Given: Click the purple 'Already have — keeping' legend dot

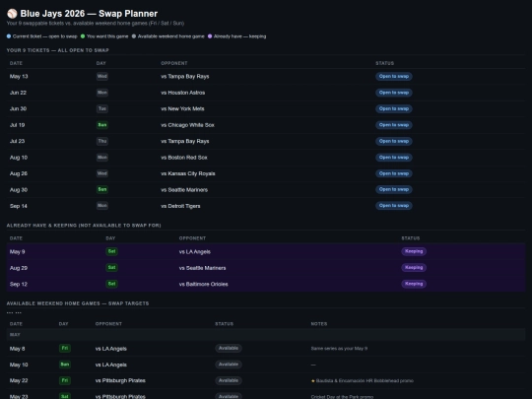Looking at the screenshot, I should pos(210,36).
